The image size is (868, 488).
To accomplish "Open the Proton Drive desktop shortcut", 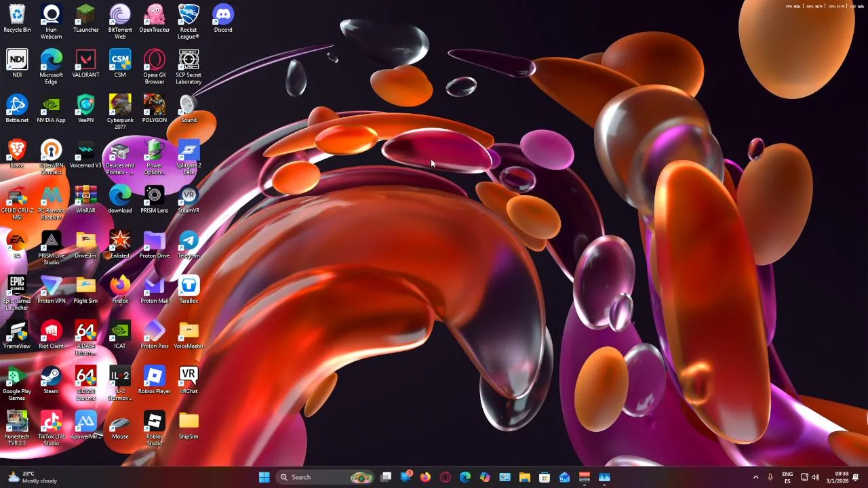I will pyautogui.click(x=155, y=245).
